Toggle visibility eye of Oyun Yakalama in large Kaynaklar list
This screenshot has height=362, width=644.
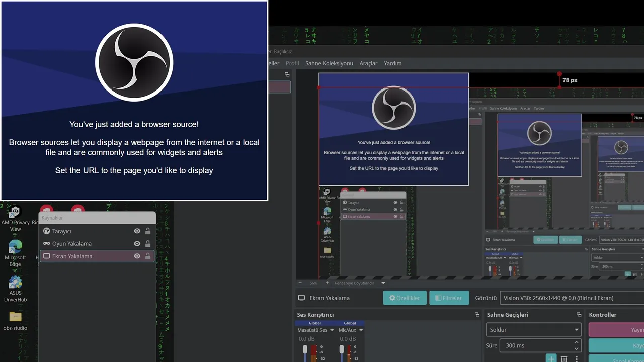coord(137,244)
